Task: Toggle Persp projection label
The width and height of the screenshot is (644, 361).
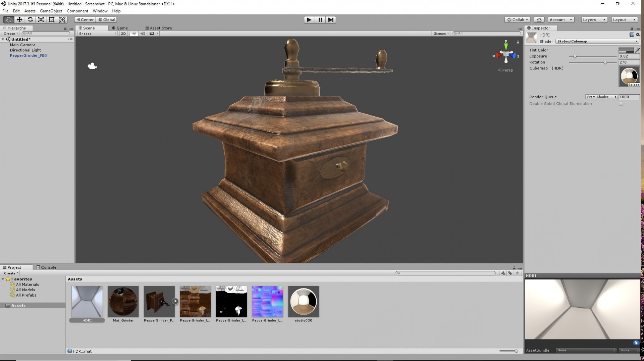Action: 505,70
